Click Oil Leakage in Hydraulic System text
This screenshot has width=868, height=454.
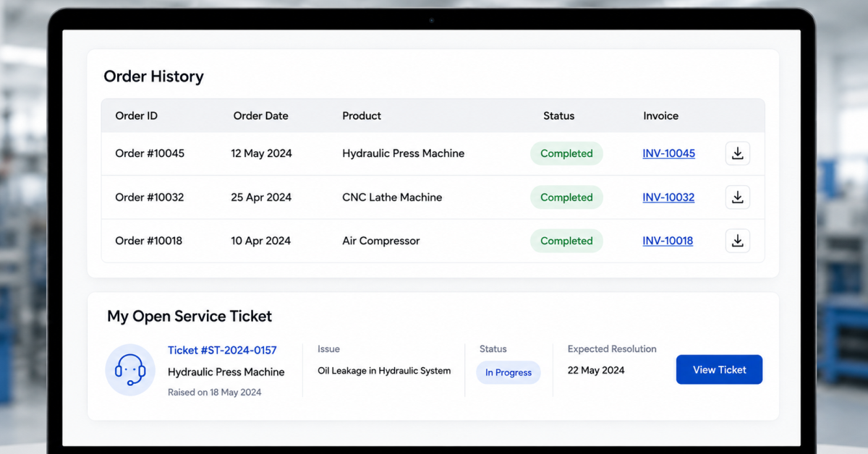pyautogui.click(x=384, y=371)
